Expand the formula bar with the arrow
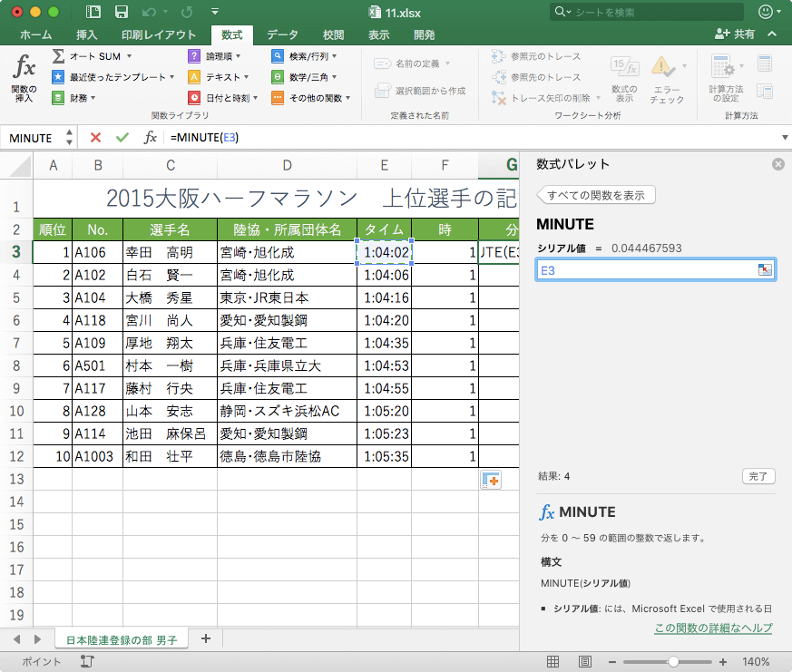Screen dimensions: 792x672 click(784, 138)
